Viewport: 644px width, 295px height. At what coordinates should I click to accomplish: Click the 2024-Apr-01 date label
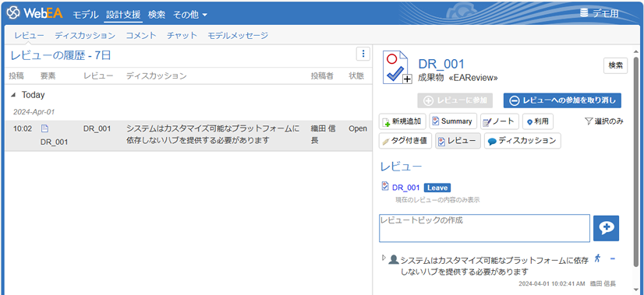[x=34, y=111]
